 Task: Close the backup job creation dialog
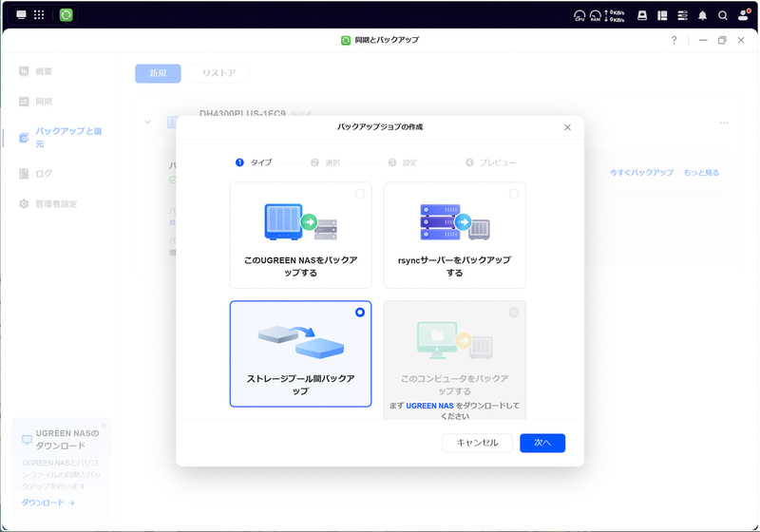coord(567,127)
